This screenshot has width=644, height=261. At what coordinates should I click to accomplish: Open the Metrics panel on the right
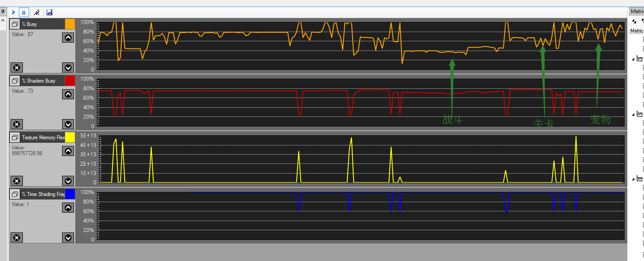[x=638, y=11]
